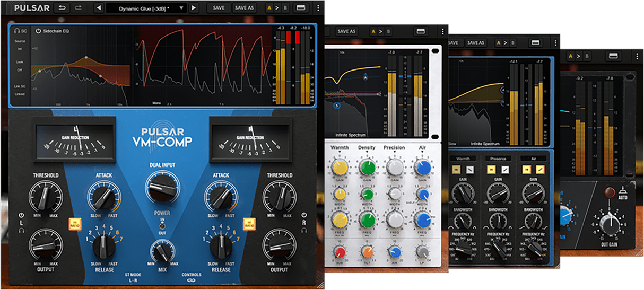Click the SAVE button in VM-Comp
The image size is (644, 290).
[x=219, y=8]
